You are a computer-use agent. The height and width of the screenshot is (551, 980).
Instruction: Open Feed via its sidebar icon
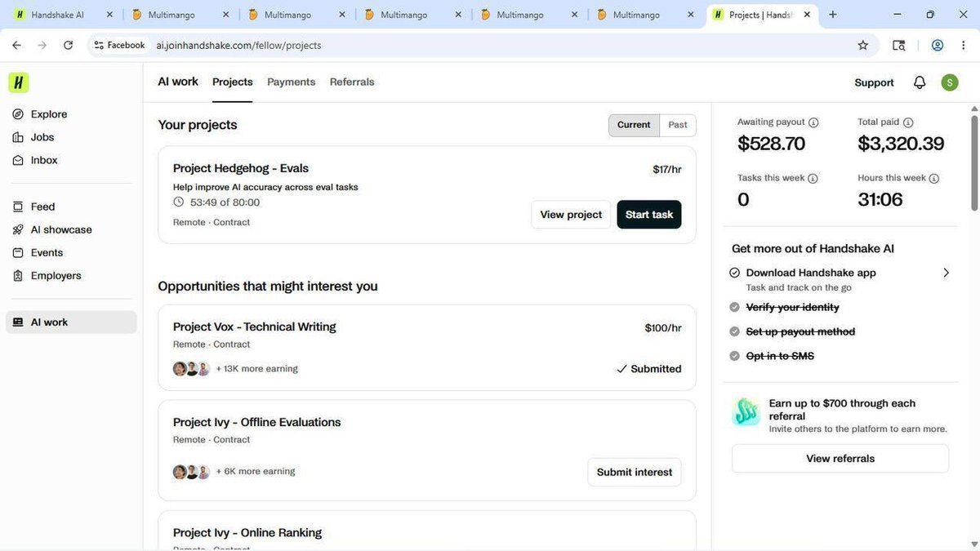18,207
